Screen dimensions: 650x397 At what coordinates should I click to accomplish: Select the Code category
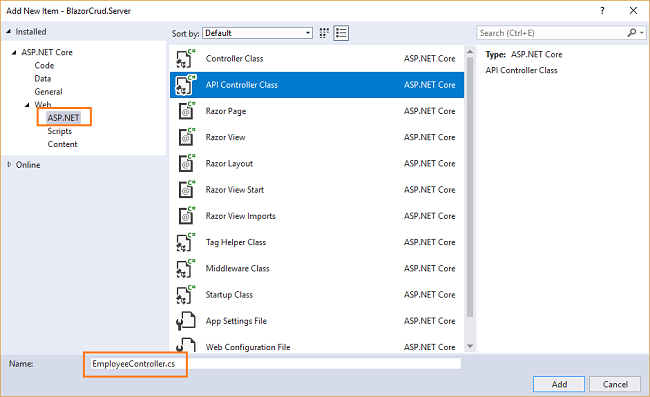tap(44, 65)
